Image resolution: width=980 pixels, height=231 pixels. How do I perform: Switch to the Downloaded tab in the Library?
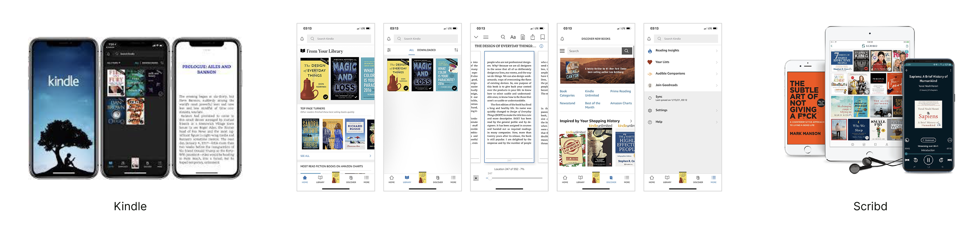[x=426, y=50]
